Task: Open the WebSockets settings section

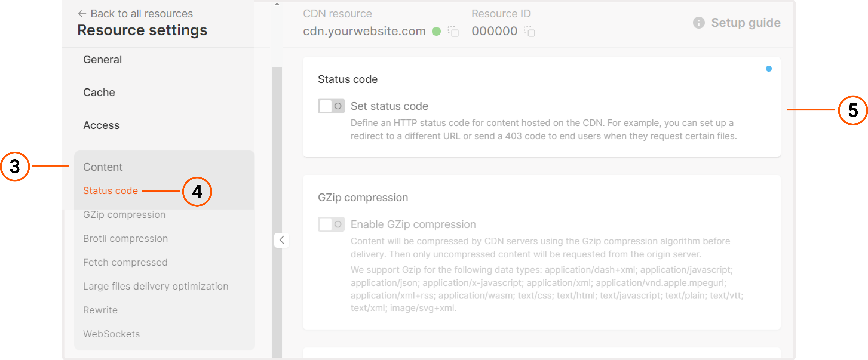Action: coord(111,334)
